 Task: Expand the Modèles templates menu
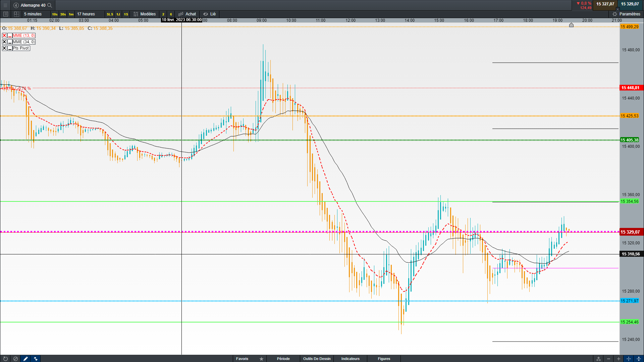pyautogui.click(x=145, y=14)
